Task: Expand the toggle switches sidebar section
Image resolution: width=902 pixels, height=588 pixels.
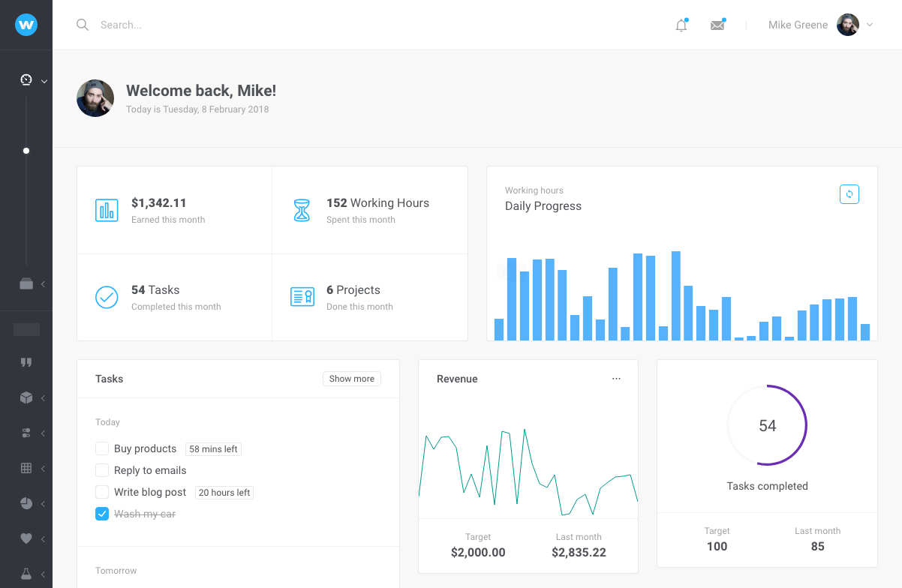Action: 26,433
